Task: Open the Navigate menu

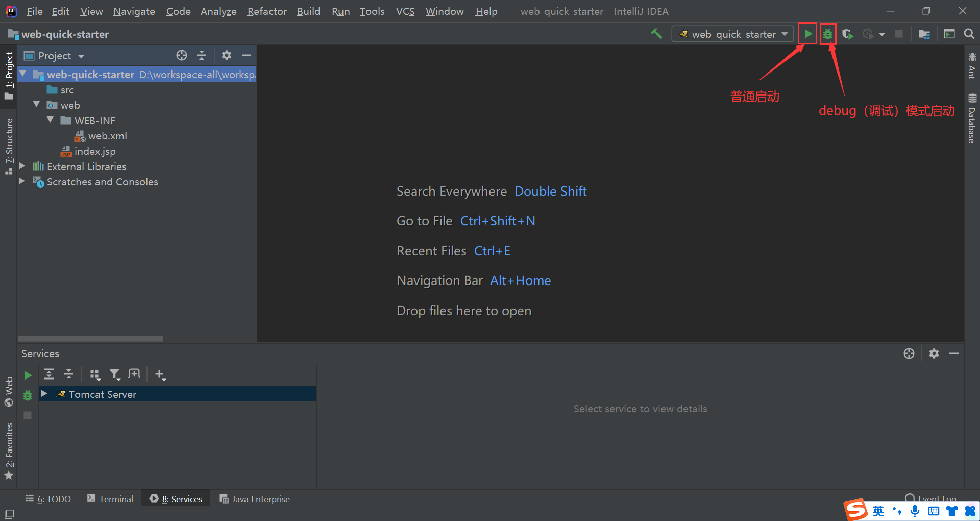Action: [x=134, y=11]
